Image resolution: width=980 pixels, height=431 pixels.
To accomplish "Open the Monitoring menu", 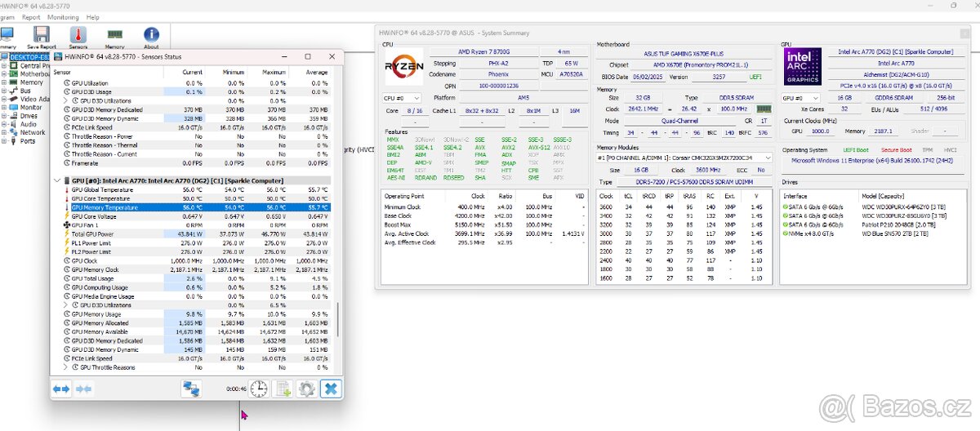I will click(x=63, y=17).
